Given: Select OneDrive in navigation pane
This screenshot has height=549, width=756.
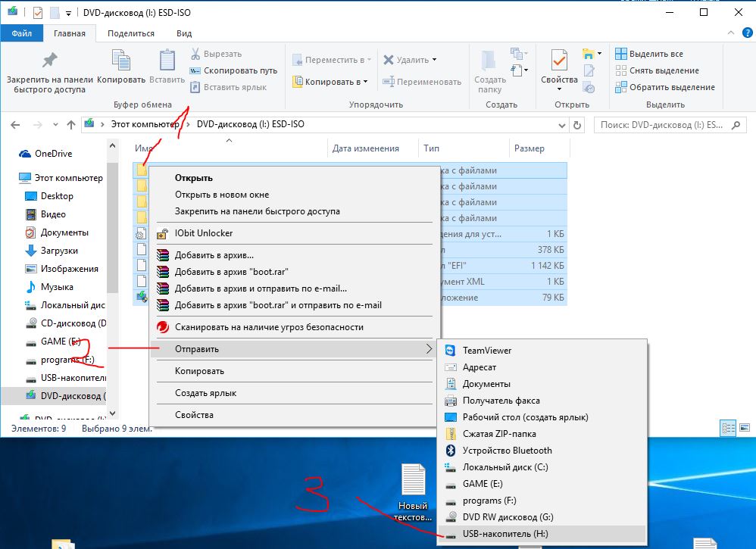Looking at the screenshot, I should [53, 153].
